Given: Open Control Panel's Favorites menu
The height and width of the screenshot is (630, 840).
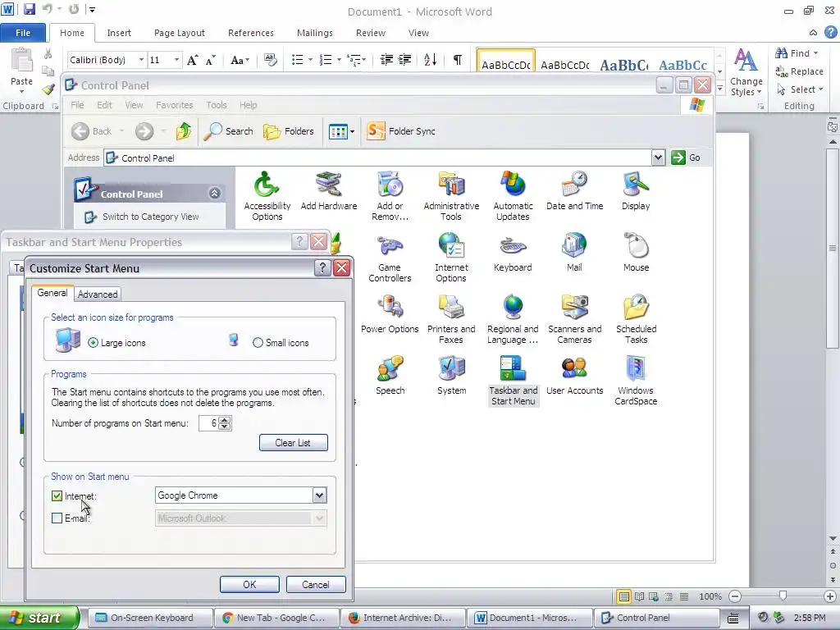Looking at the screenshot, I should tap(174, 105).
